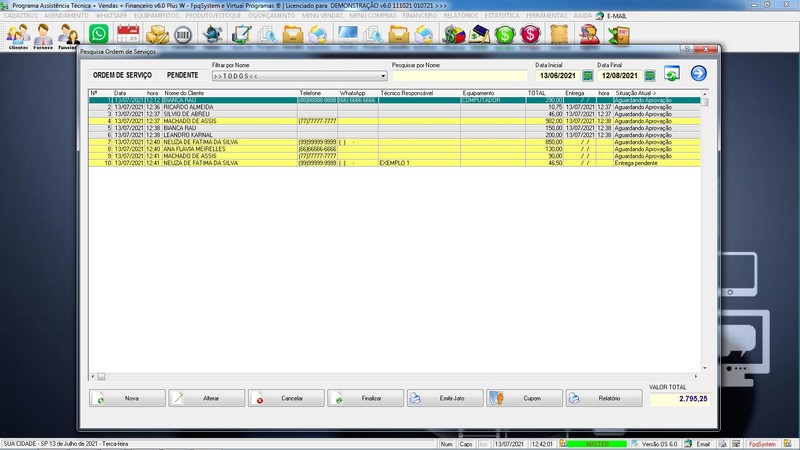Click the green dollar coin icon
800x450 pixels.
pos(505,35)
